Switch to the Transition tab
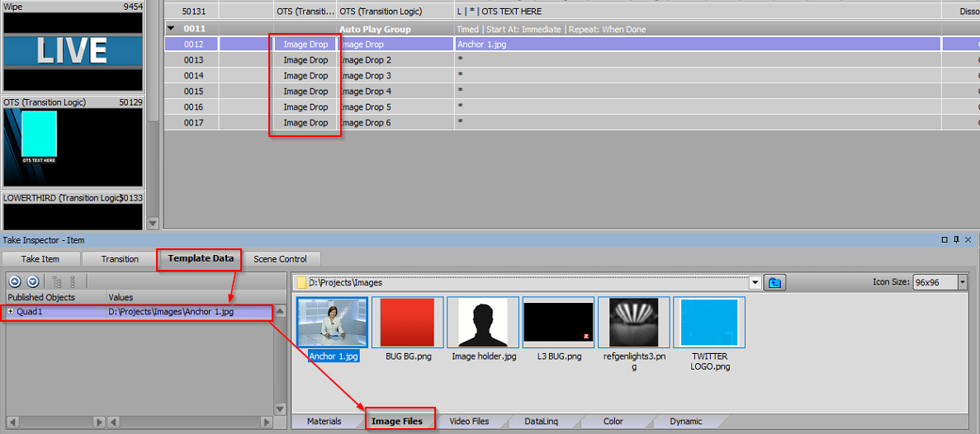The image size is (980, 434). [x=120, y=258]
